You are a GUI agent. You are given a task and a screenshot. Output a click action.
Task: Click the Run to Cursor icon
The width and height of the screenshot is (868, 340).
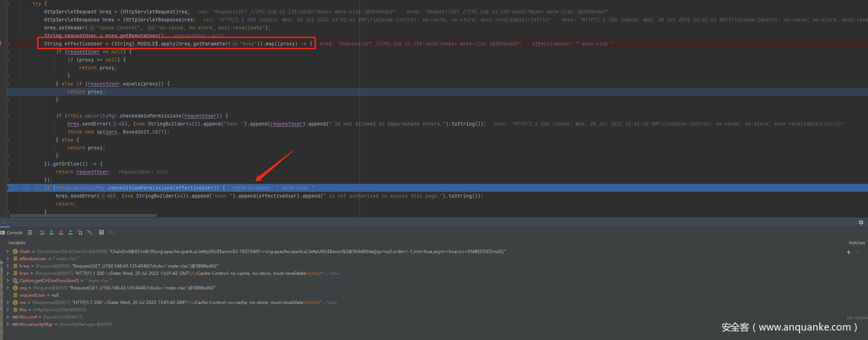click(x=90, y=232)
